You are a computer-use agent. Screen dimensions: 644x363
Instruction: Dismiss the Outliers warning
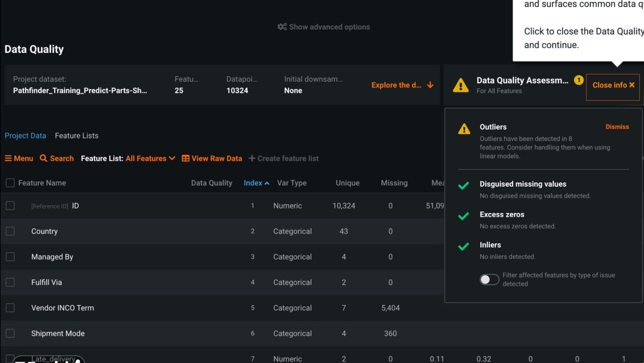[x=617, y=127]
